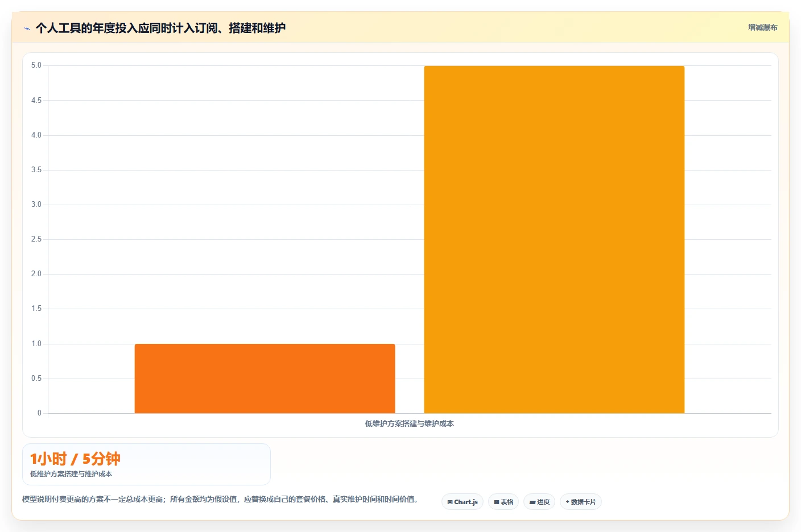Click the tall amber 5.0 bar
The image size is (801, 532).
click(x=554, y=239)
